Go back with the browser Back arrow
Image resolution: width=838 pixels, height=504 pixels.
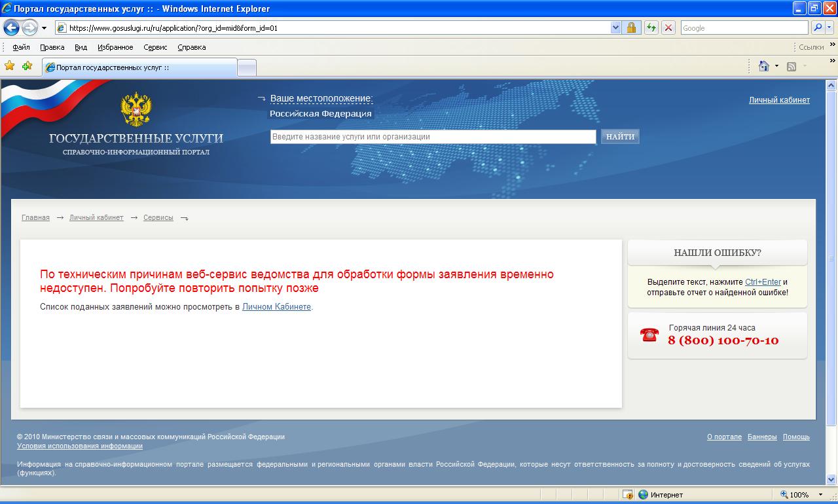[11, 28]
